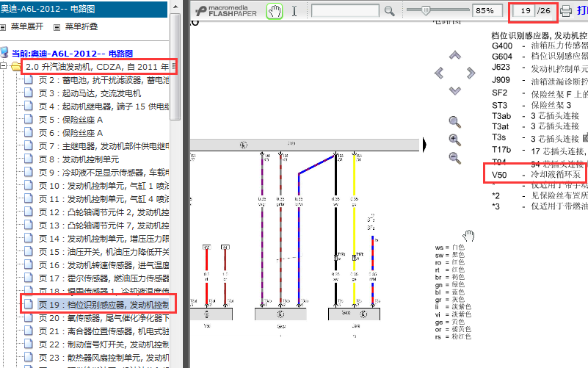Screen dimensions: 588x368
Task: Click the /26 total pages label
Action: click(544, 11)
